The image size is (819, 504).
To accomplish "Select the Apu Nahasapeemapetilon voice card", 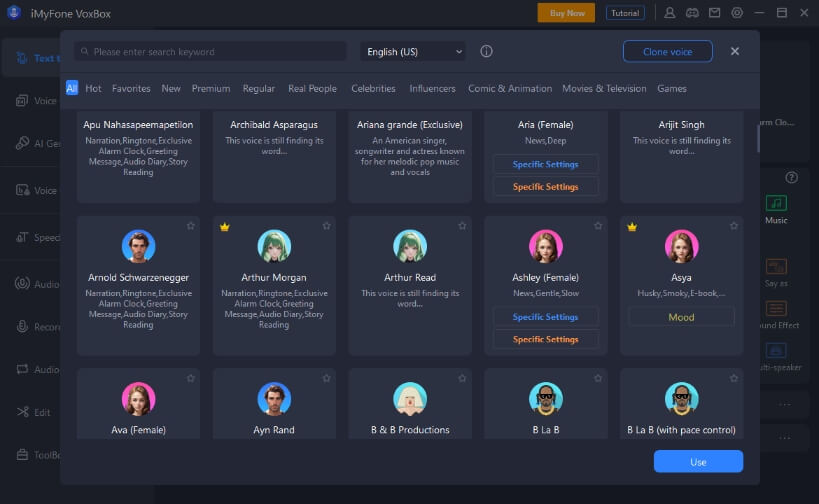I will [138, 156].
